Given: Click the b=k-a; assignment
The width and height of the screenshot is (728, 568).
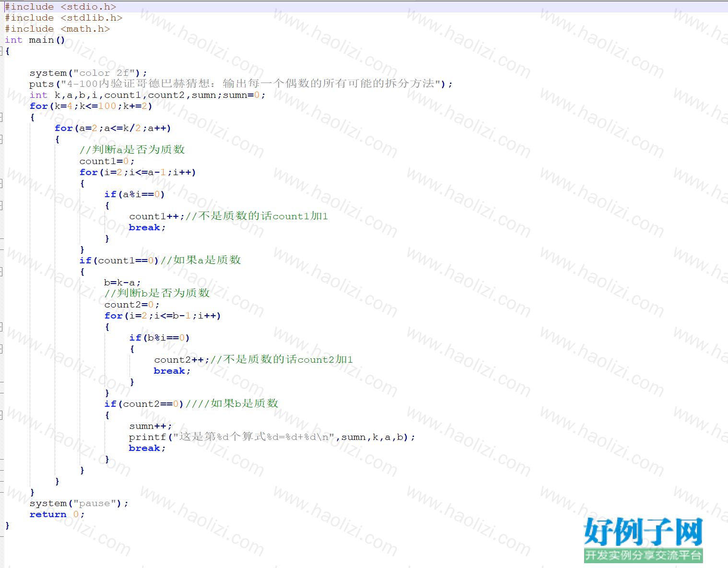Looking at the screenshot, I should 122,283.
